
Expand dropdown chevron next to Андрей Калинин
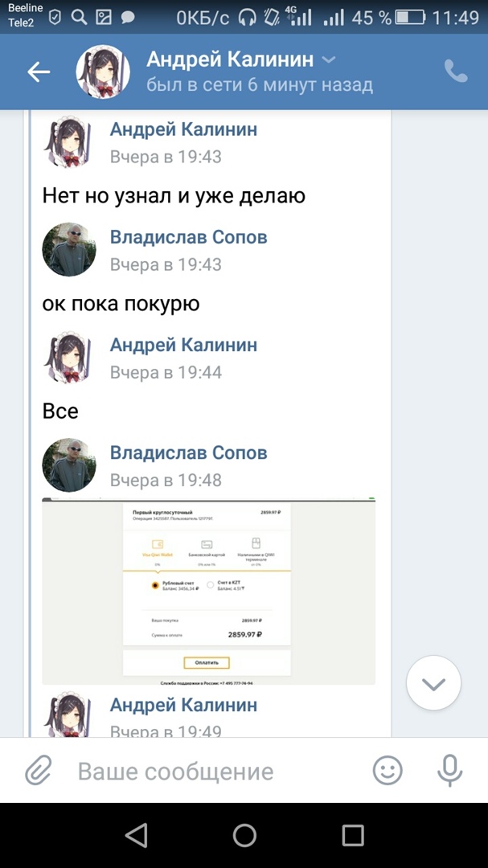329,59
